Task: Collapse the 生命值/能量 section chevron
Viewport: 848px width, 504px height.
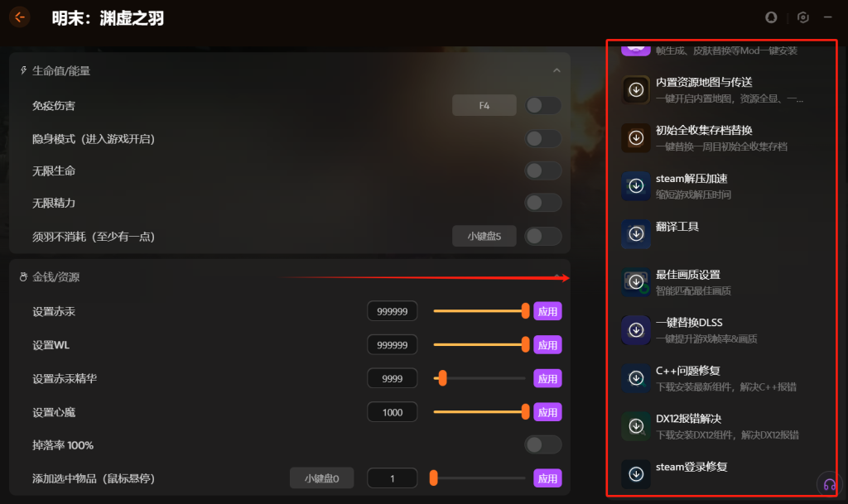Action: [x=556, y=71]
